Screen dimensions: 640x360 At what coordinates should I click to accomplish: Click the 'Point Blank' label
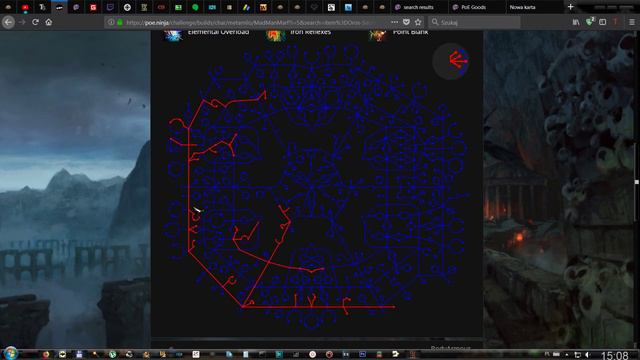410,32
